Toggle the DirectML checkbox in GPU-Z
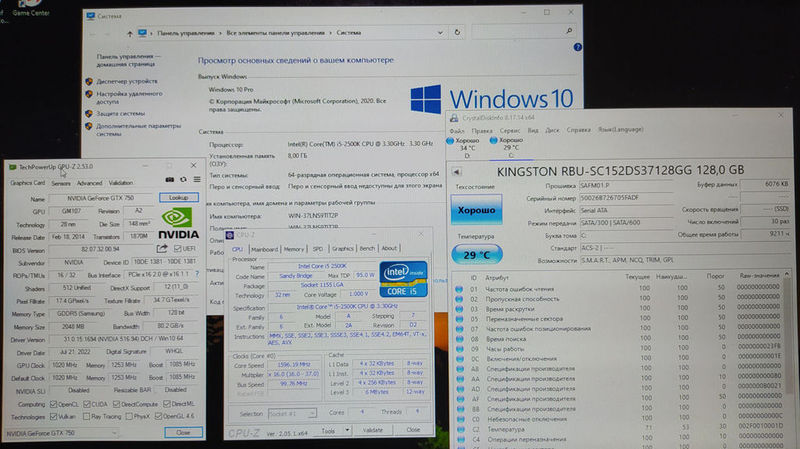The width and height of the screenshot is (800, 449). click(x=166, y=404)
